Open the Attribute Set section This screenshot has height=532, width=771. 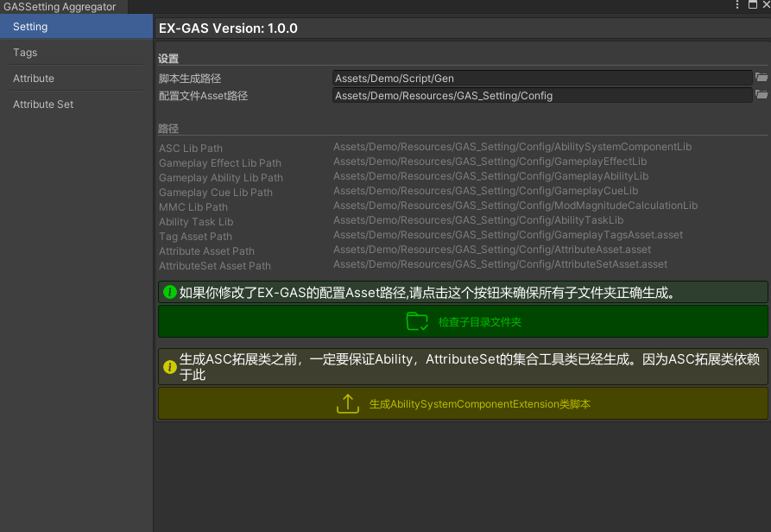tap(43, 104)
